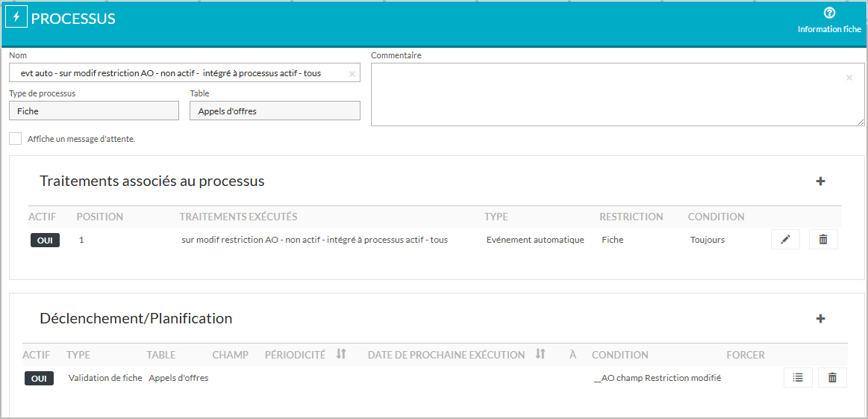Click TABLE header in Déclenchement section

tap(161, 354)
